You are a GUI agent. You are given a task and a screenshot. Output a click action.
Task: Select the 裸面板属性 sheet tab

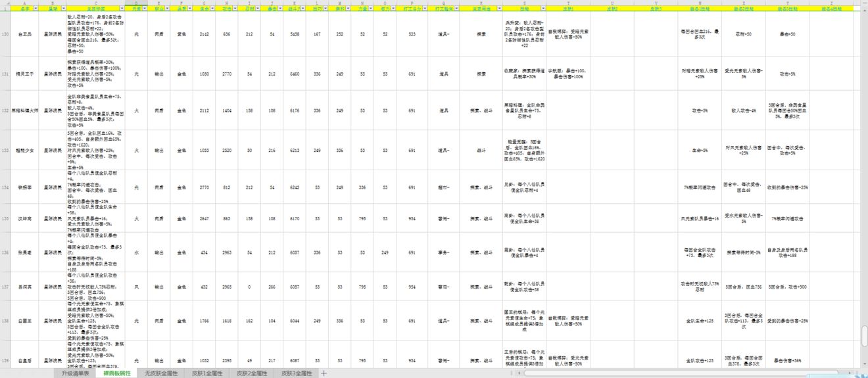117,373
